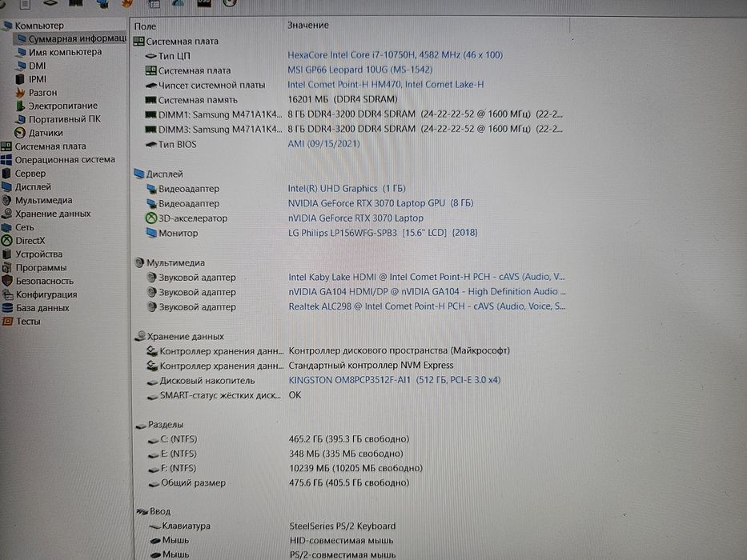The height and width of the screenshot is (560, 747).
Task: Select the Системная память 16201 МБ row
Action: (x=271, y=99)
